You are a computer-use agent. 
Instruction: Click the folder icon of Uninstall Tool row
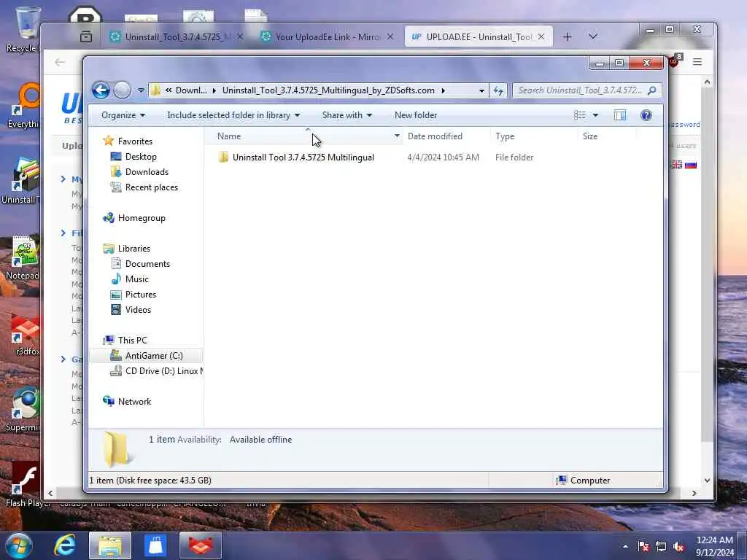tap(223, 157)
